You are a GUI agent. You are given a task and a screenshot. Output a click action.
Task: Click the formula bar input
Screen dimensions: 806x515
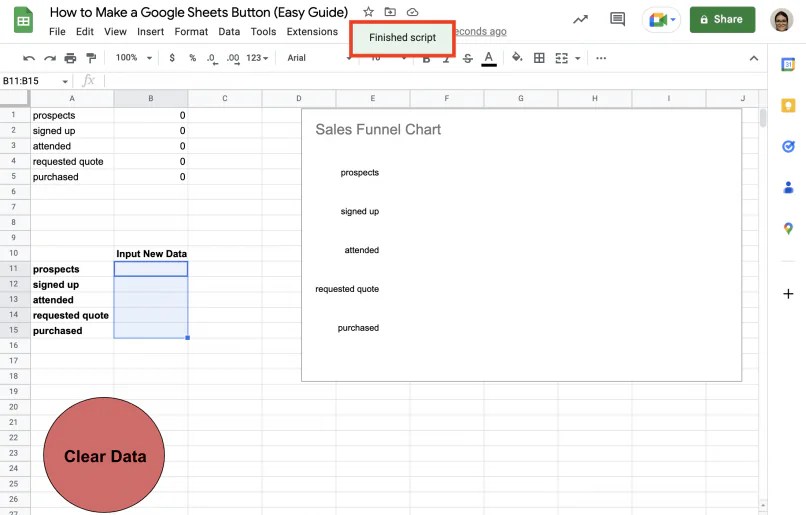click(x=434, y=81)
